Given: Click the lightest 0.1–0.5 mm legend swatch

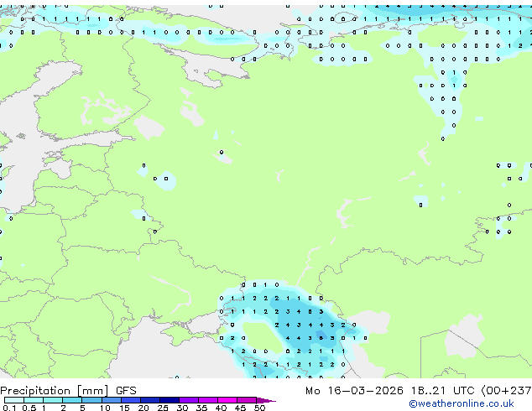Looking at the screenshot, I should pos(14,400).
